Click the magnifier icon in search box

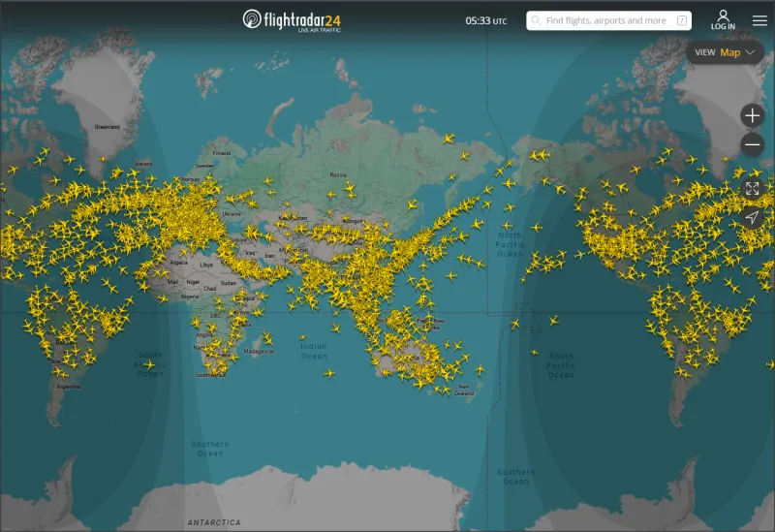(x=536, y=20)
